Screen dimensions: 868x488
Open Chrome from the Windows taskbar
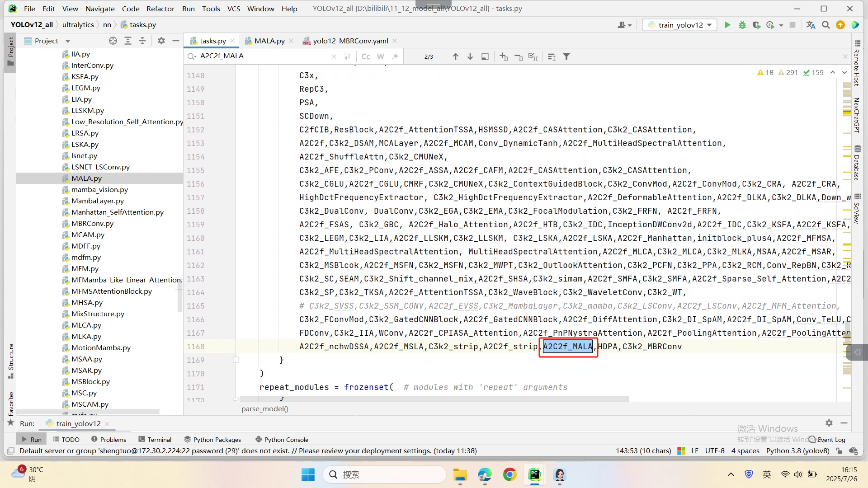tap(509, 475)
